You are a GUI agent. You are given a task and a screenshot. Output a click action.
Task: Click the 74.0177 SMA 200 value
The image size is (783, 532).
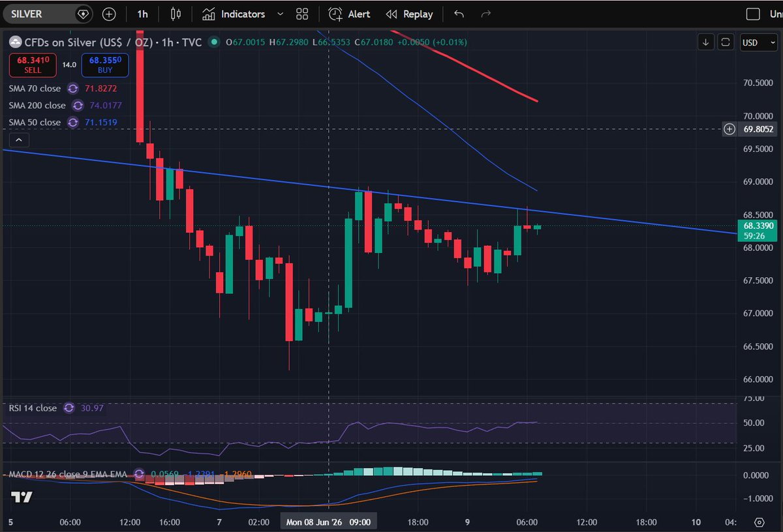click(x=106, y=105)
